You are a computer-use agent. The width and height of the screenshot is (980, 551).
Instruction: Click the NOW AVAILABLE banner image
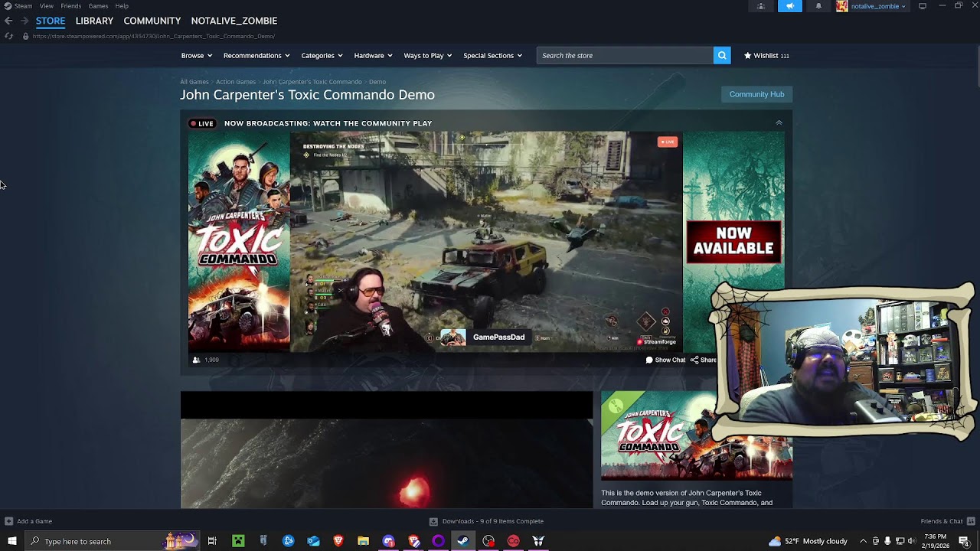[733, 242]
